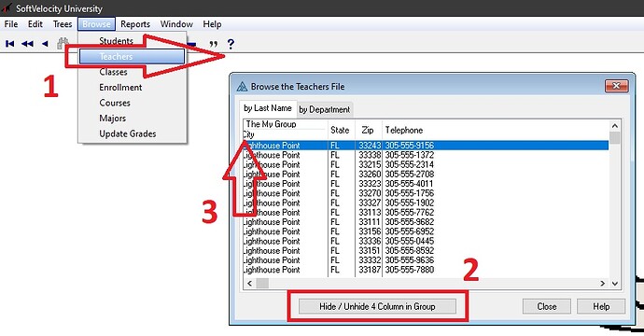This screenshot has width=644, height=336.
Task: Click the City column header
Action: [x=248, y=134]
